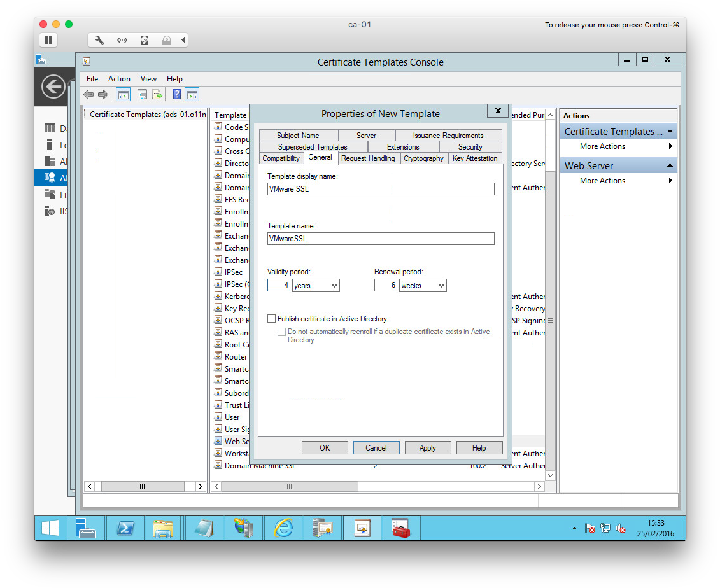Click the validity period number field
The image size is (720, 588).
[279, 286]
